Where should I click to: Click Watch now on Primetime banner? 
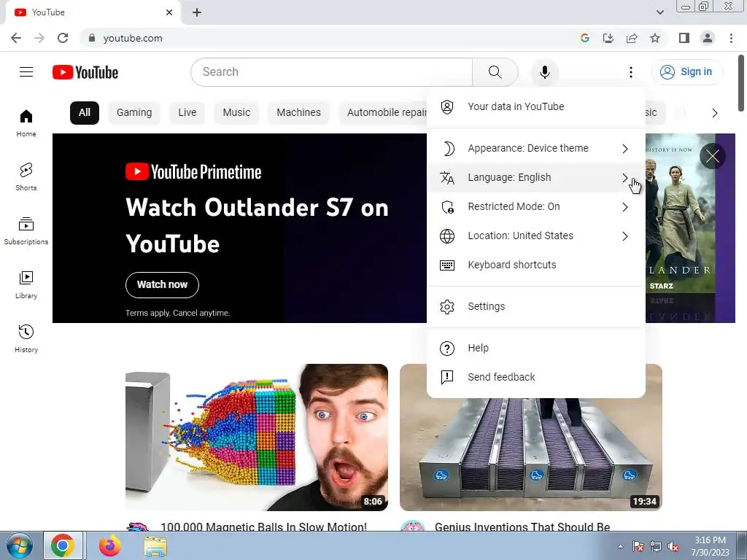tap(162, 285)
